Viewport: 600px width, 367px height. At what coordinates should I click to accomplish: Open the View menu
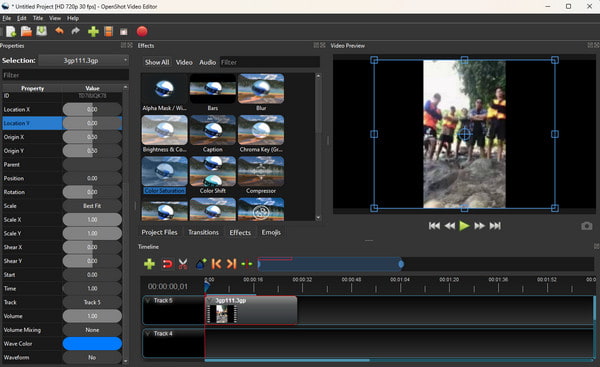coord(55,18)
